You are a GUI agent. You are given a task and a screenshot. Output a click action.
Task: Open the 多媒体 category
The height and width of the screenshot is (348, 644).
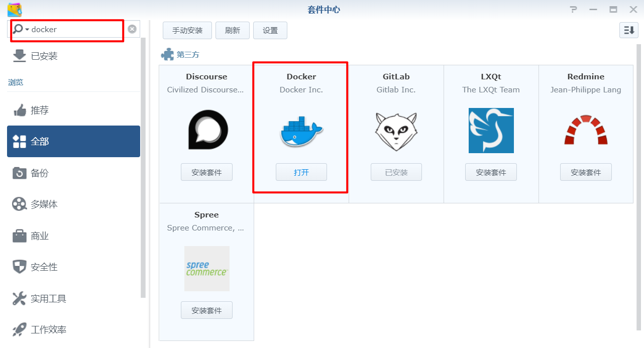(x=73, y=204)
